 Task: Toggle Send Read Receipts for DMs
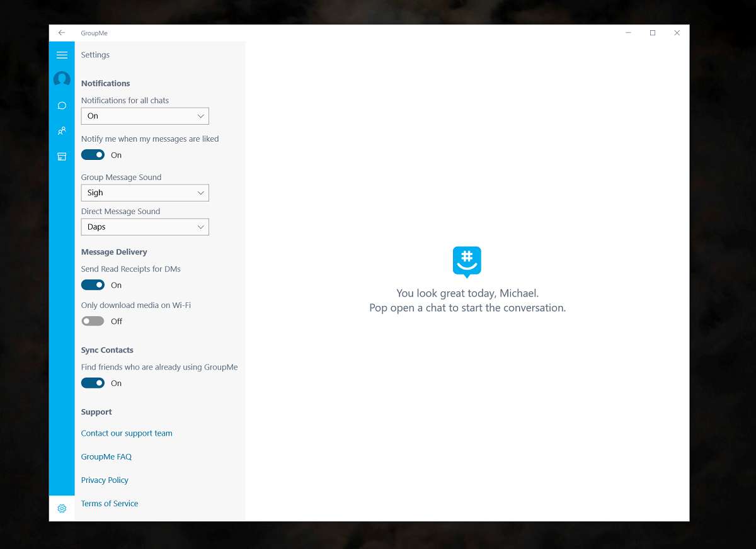point(93,285)
